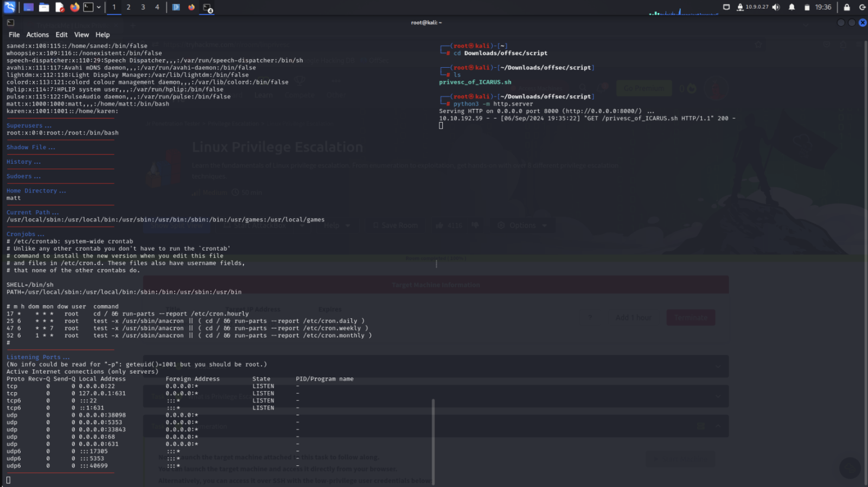Bring the Firefox window forward from the taskbar
This screenshot has height=487, width=868.
click(192, 7)
